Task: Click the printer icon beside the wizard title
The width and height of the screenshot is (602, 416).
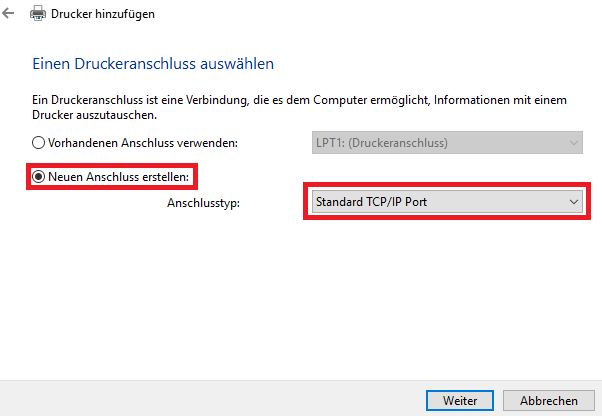Action: (x=40, y=15)
